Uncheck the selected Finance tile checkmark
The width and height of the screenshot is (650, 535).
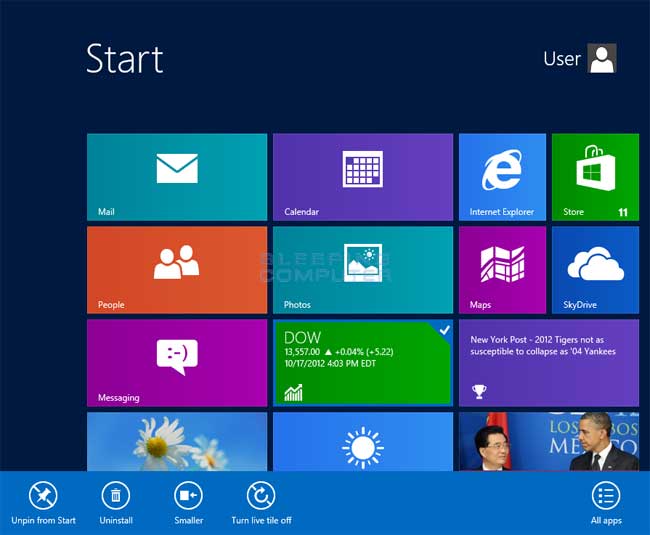click(x=444, y=330)
